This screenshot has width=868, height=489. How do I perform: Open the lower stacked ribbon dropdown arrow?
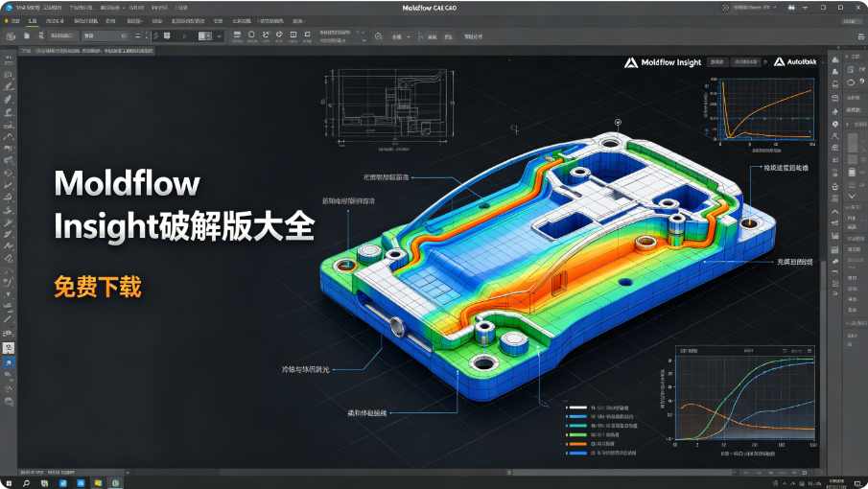tap(364, 40)
